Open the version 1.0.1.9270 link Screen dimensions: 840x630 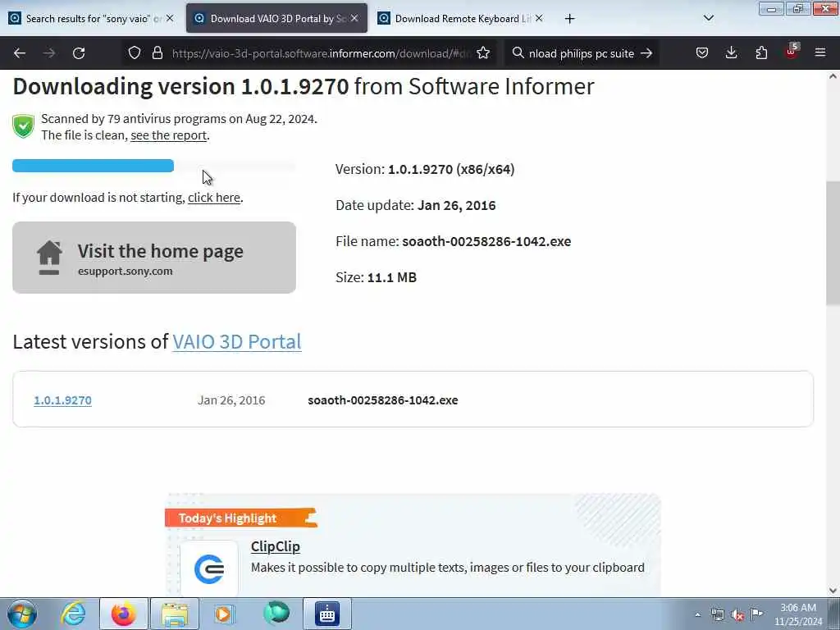[62, 400]
